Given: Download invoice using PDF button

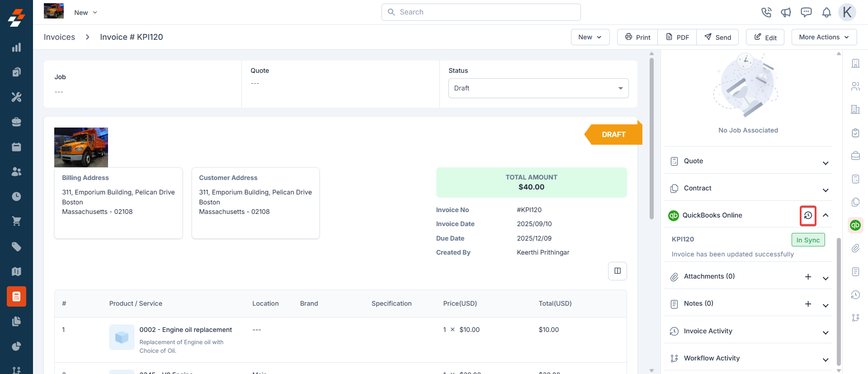Looking at the screenshot, I should click(677, 37).
